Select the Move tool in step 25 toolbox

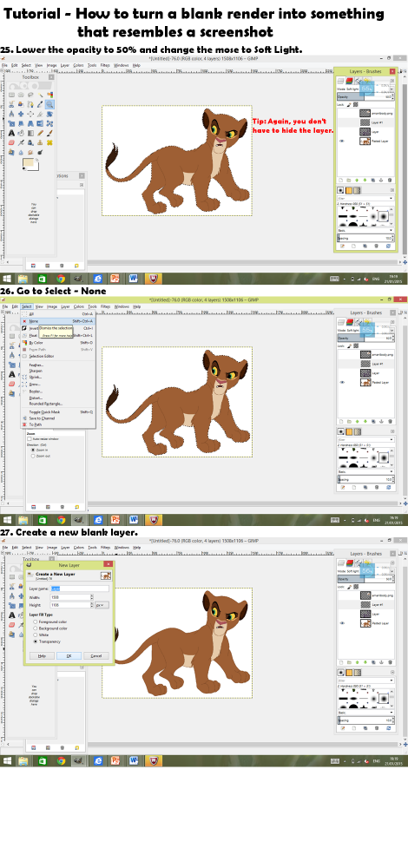click(x=21, y=114)
